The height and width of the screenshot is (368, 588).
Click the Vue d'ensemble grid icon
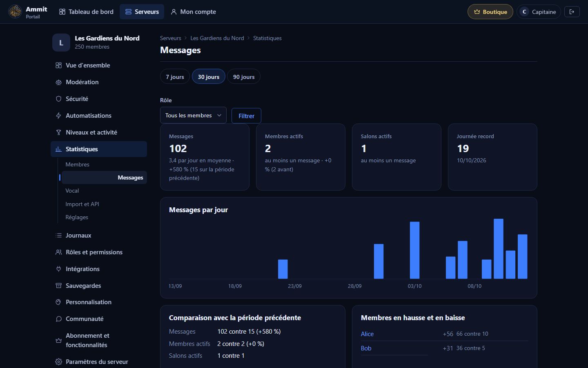click(x=58, y=65)
